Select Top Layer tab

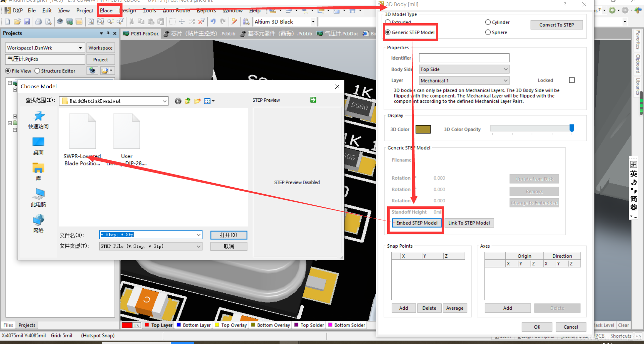click(x=159, y=325)
